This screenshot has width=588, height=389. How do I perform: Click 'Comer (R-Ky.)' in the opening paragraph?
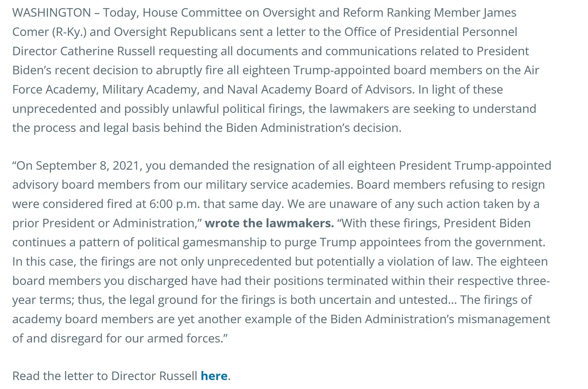49,32
